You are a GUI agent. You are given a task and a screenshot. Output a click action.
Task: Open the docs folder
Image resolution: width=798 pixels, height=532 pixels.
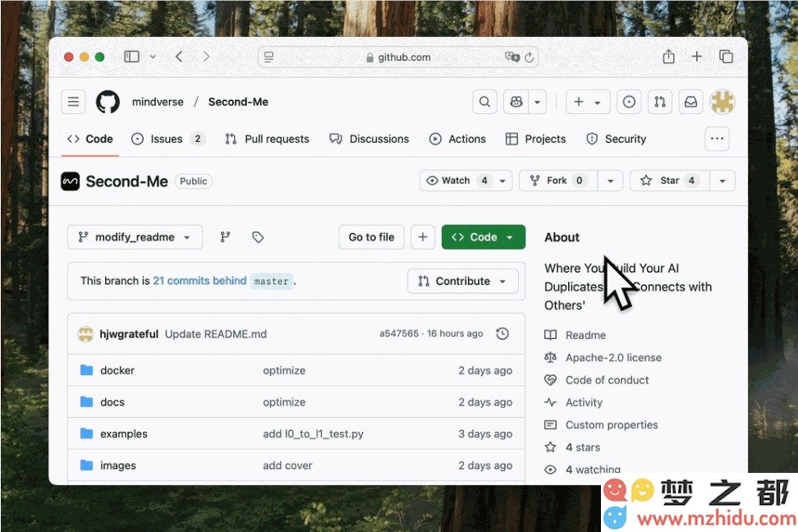pyautogui.click(x=112, y=402)
